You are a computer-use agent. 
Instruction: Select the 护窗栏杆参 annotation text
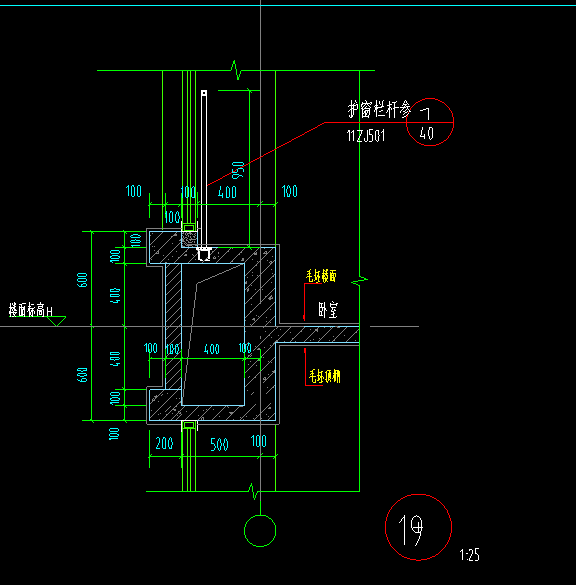point(379,109)
